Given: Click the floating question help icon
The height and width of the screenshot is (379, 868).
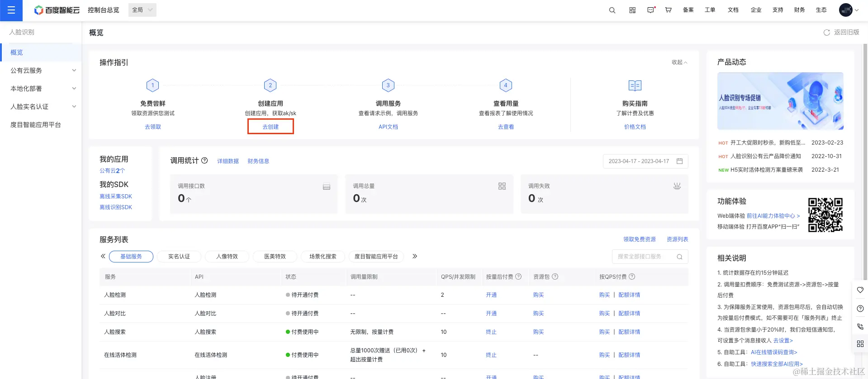Looking at the screenshot, I should click(860, 309).
